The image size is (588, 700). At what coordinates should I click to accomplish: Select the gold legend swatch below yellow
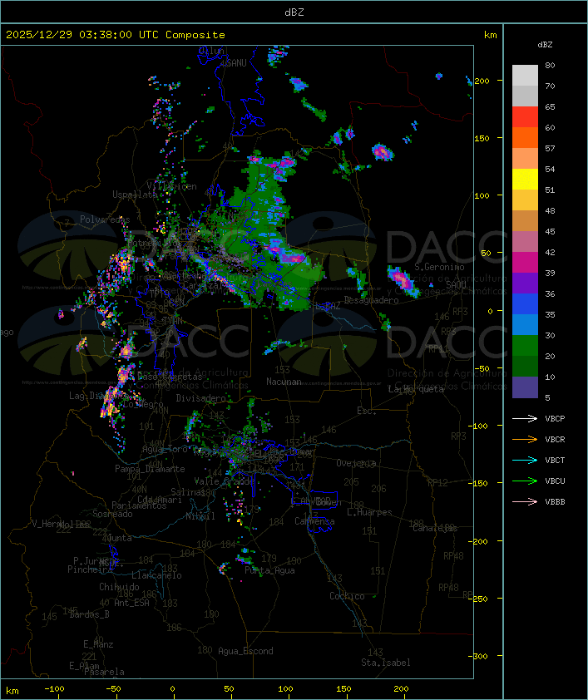[x=525, y=200]
